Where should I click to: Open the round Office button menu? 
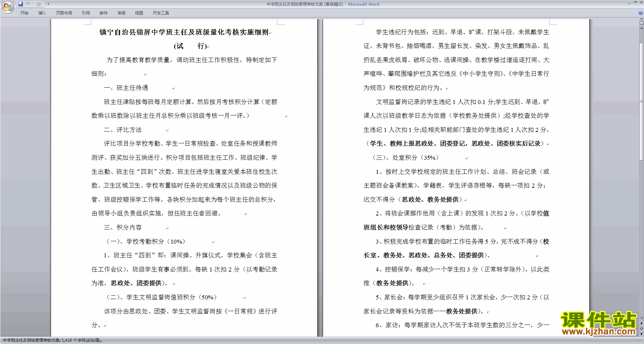pos(7,7)
